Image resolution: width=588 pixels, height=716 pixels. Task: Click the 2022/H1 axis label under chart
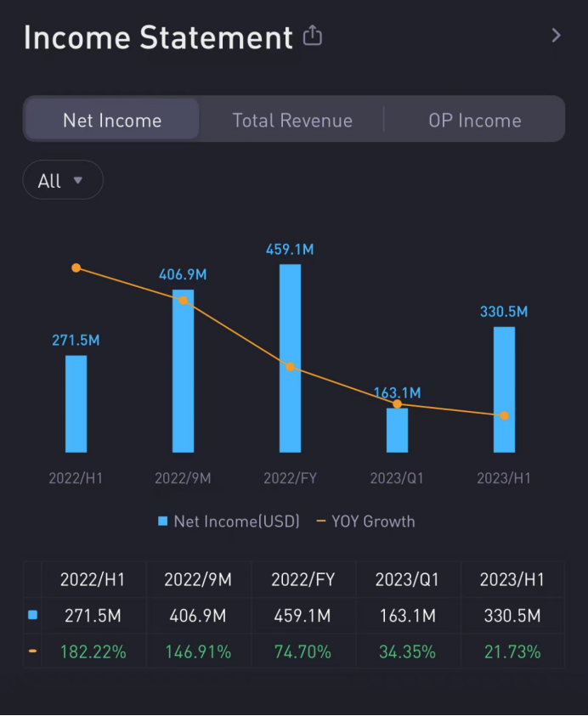76,478
